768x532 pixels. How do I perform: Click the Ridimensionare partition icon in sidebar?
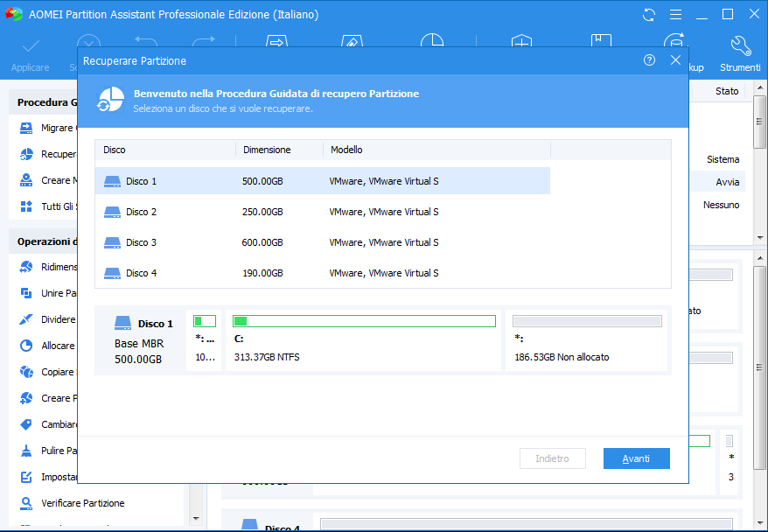tap(26, 267)
